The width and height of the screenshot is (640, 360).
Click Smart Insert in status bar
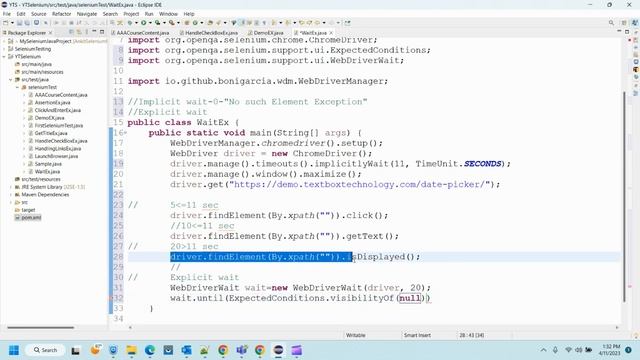[x=417, y=335]
